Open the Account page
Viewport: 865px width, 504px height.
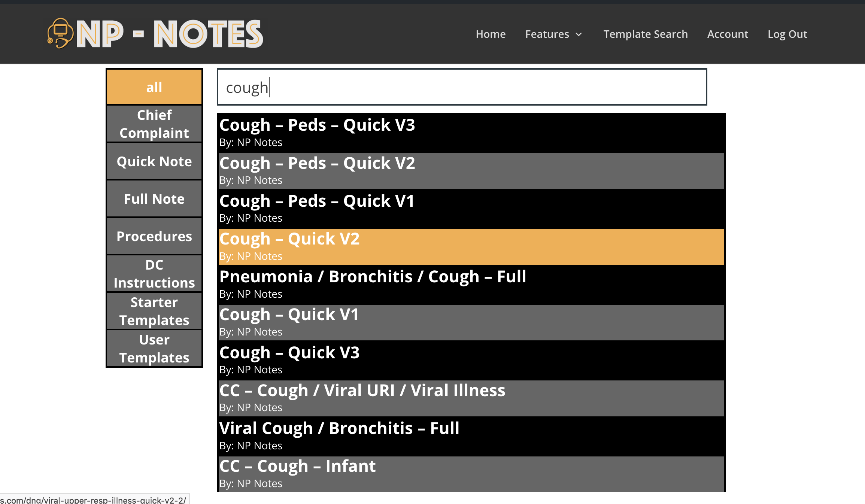728,34
